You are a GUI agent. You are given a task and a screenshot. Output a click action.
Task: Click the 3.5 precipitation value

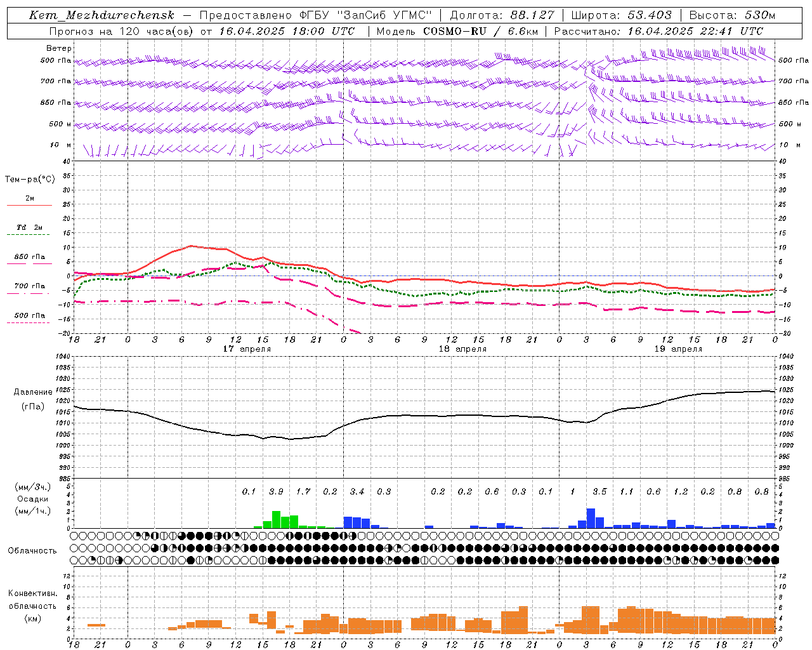(599, 491)
